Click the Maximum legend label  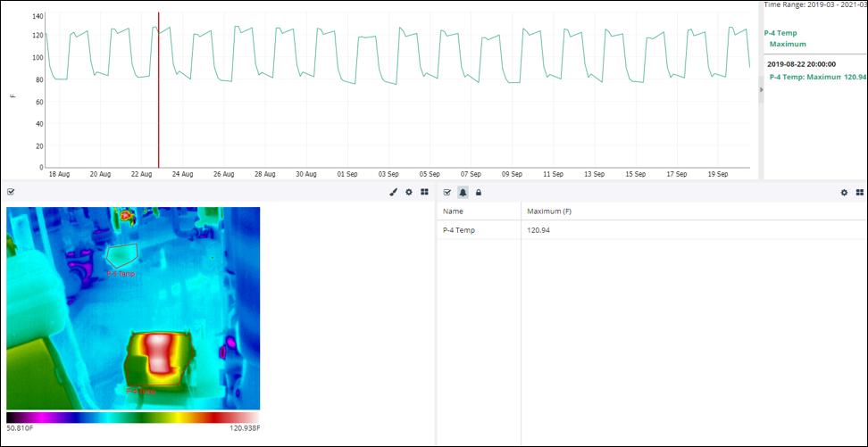788,45
